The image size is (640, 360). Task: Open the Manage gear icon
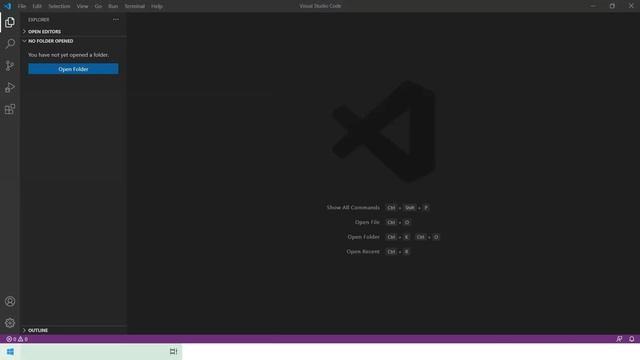(10, 323)
